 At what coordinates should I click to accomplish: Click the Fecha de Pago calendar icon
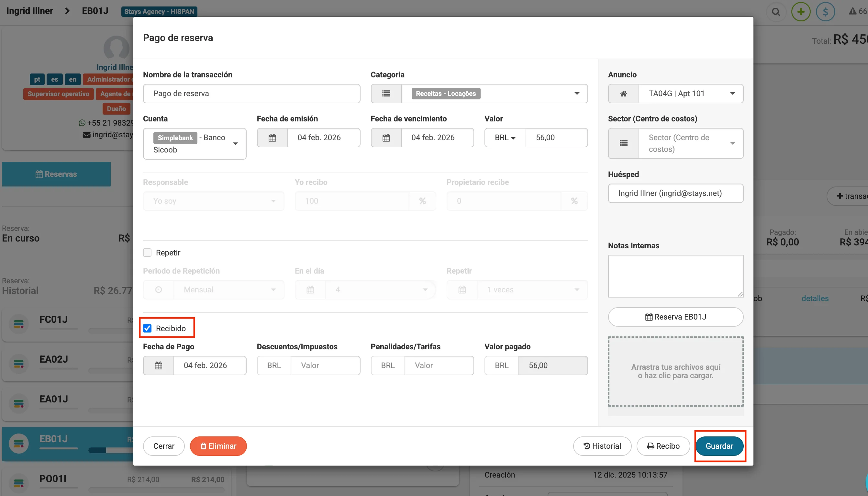(158, 366)
